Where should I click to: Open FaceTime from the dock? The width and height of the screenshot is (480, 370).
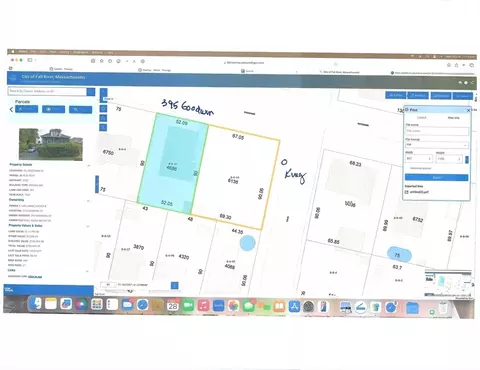tap(188, 305)
